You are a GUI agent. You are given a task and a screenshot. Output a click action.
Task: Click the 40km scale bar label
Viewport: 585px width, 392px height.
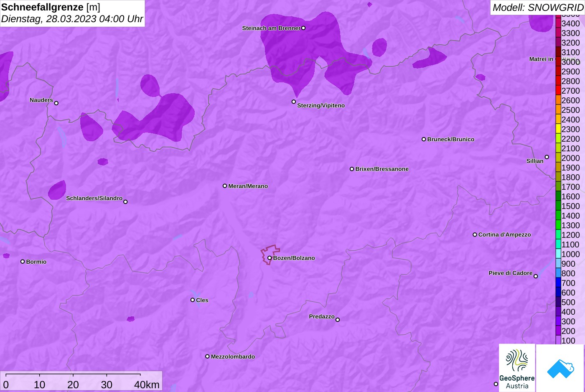147,384
